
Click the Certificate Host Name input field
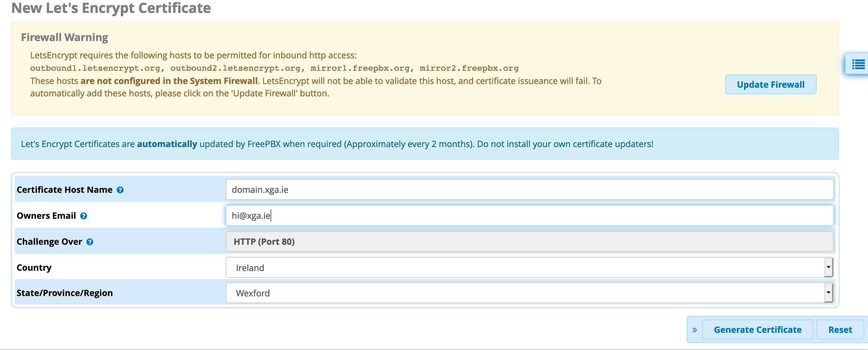[x=529, y=190]
